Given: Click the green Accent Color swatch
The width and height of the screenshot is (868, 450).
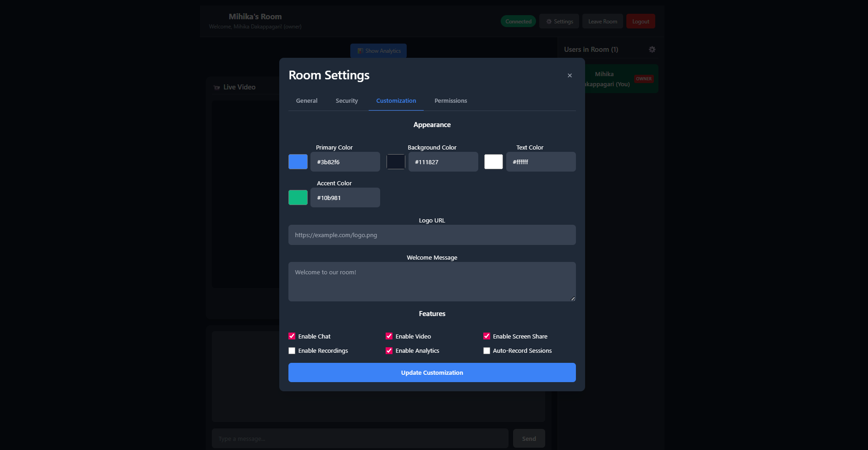Looking at the screenshot, I should point(298,198).
